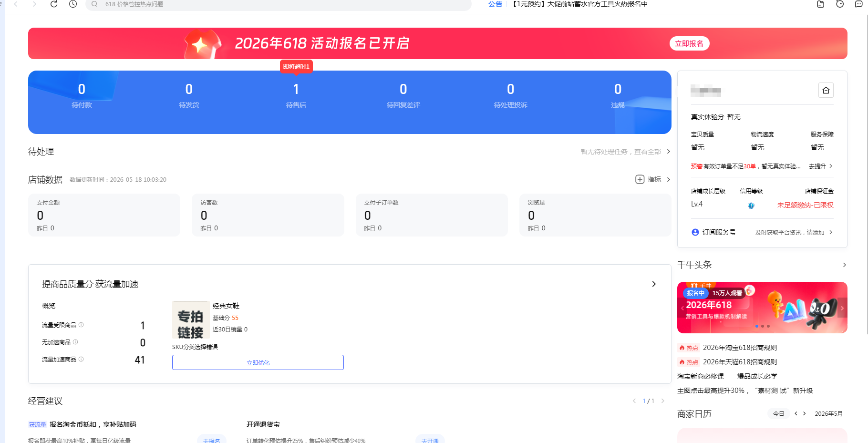Show next 千牛头条 carousel slide

pos(842,308)
